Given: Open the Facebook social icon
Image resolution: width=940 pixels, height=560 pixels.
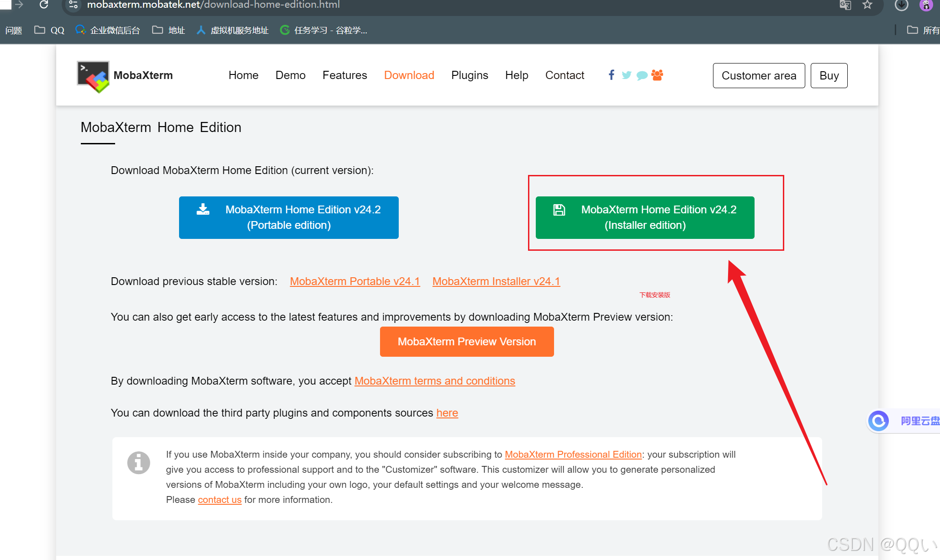Looking at the screenshot, I should [x=611, y=75].
